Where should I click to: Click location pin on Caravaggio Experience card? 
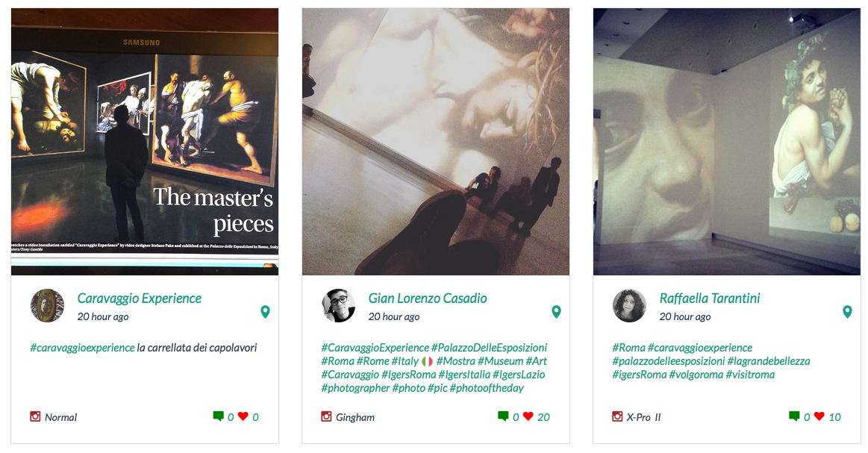[265, 312]
